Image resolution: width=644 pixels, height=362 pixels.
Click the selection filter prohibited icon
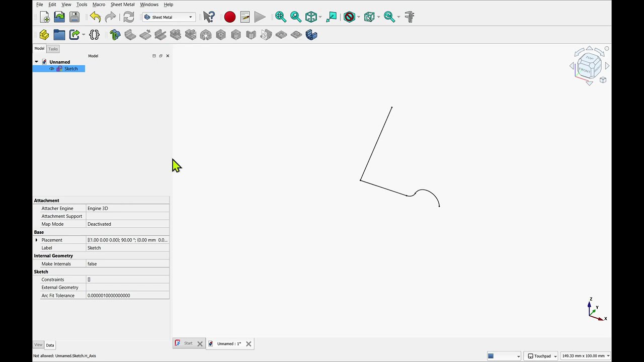point(349,17)
